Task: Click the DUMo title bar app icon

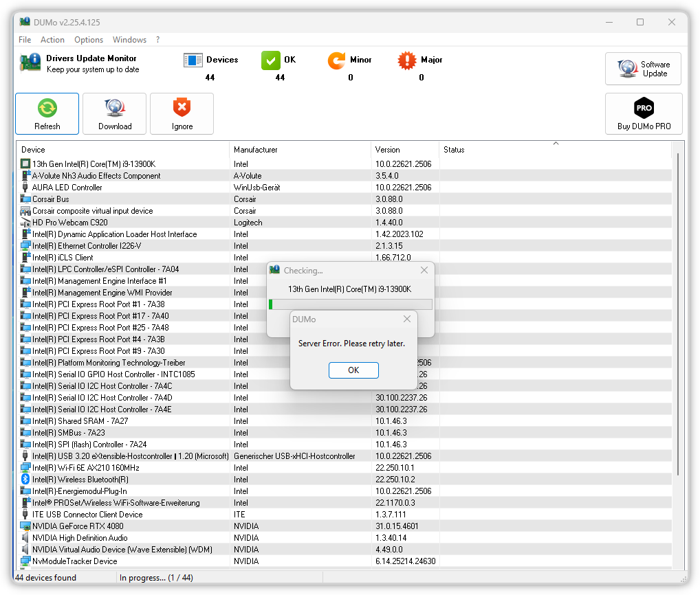Action: point(25,22)
